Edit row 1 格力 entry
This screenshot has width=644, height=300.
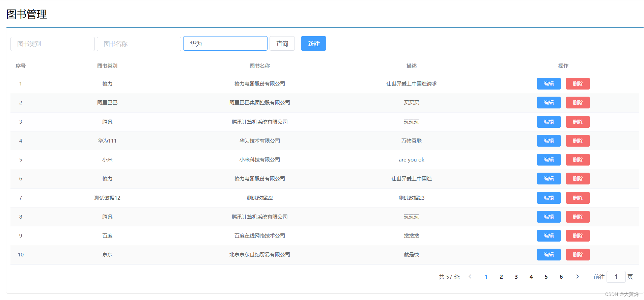coord(549,84)
